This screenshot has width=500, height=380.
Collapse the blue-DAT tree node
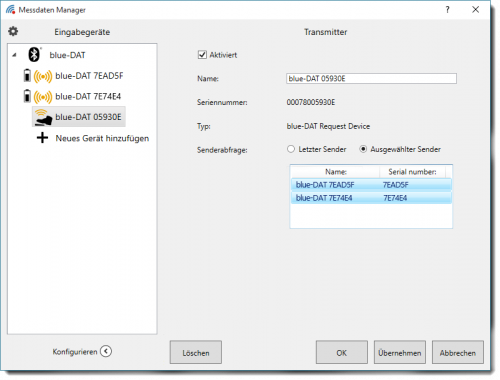click(x=14, y=55)
